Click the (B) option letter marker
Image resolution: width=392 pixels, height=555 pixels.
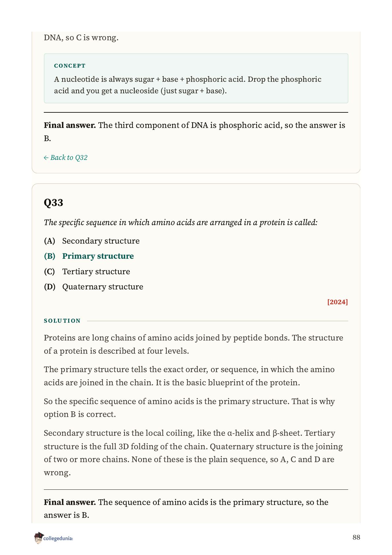click(49, 256)
